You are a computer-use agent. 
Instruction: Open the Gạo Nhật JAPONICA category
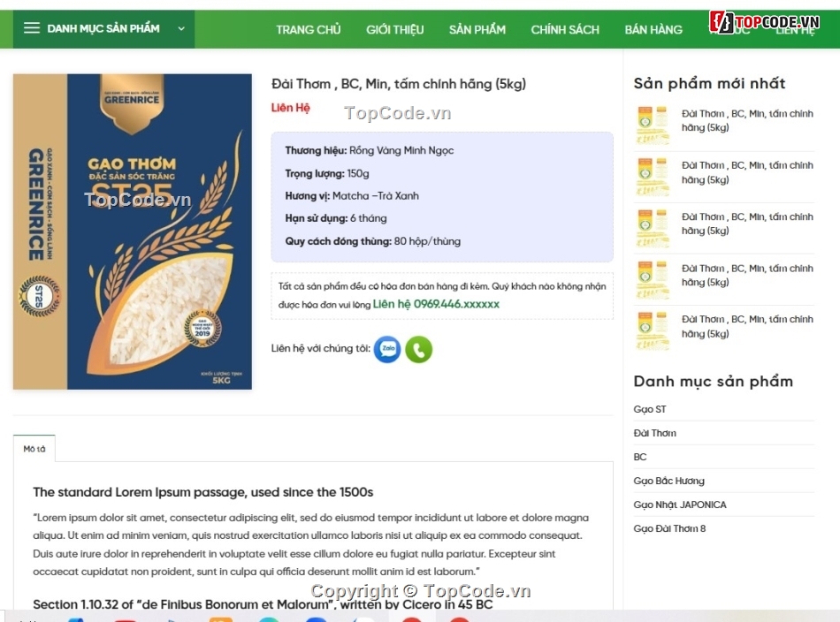680,504
